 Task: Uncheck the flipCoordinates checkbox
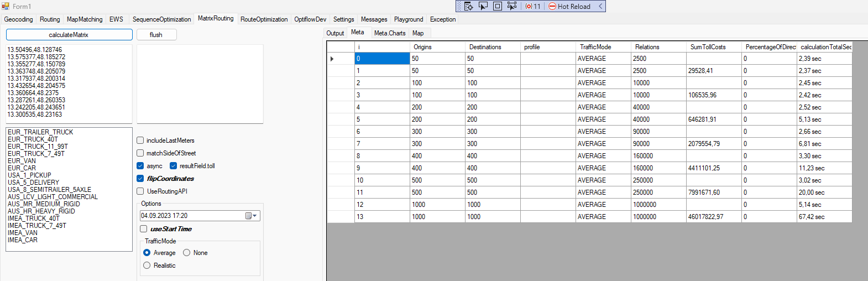[140, 179]
